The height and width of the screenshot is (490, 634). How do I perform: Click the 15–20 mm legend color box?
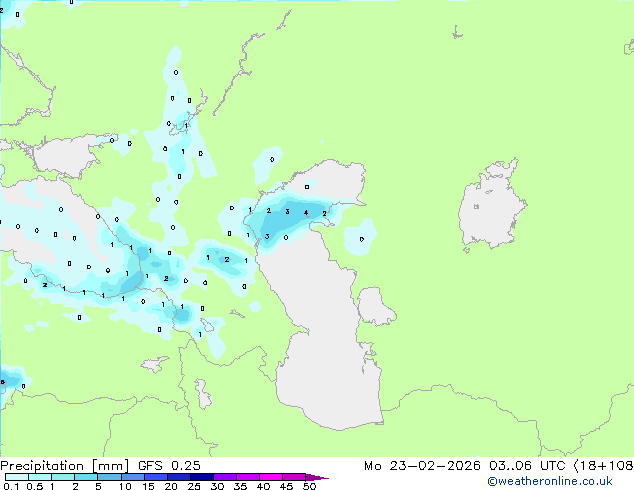pyautogui.click(x=155, y=477)
